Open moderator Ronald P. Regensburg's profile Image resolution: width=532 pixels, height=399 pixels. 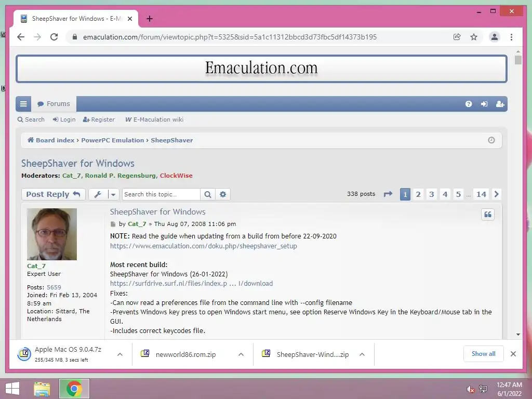tap(120, 176)
